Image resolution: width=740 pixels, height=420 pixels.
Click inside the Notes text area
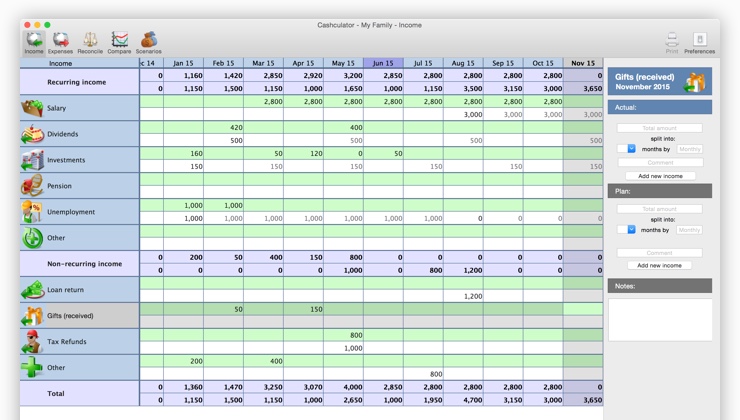click(660, 320)
